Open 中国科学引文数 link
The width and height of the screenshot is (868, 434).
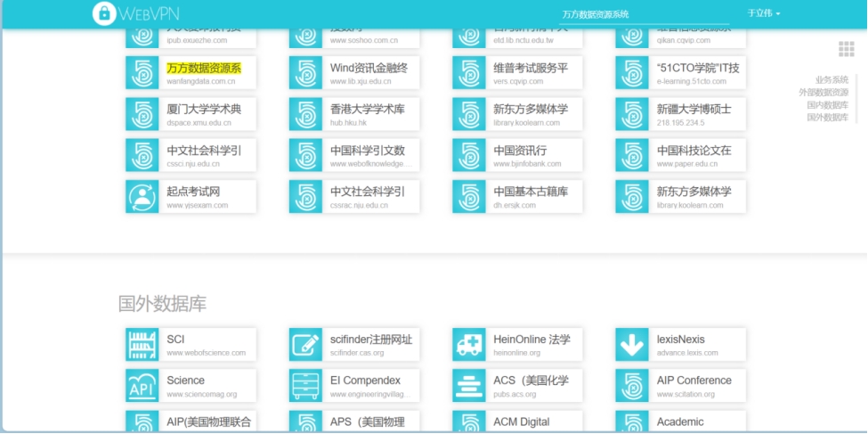point(368,151)
